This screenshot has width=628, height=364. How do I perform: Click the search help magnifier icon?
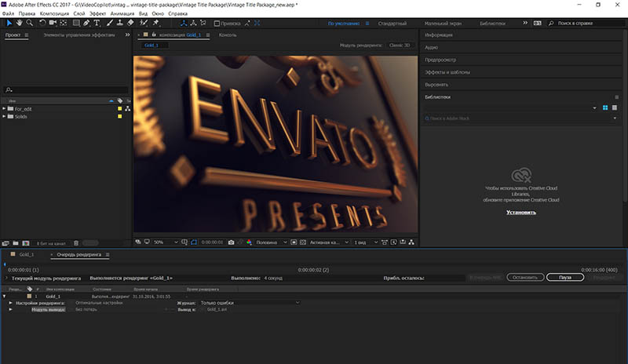(x=551, y=24)
